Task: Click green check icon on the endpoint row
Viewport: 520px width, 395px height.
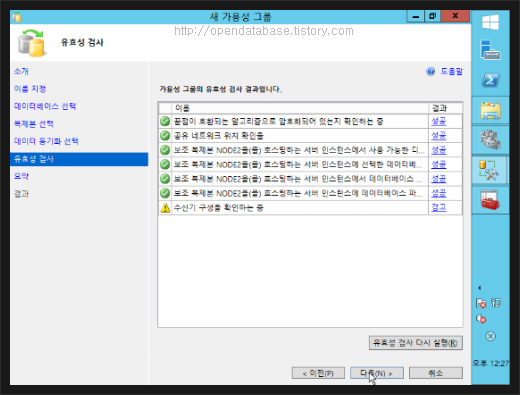Action: click(165, 121)
